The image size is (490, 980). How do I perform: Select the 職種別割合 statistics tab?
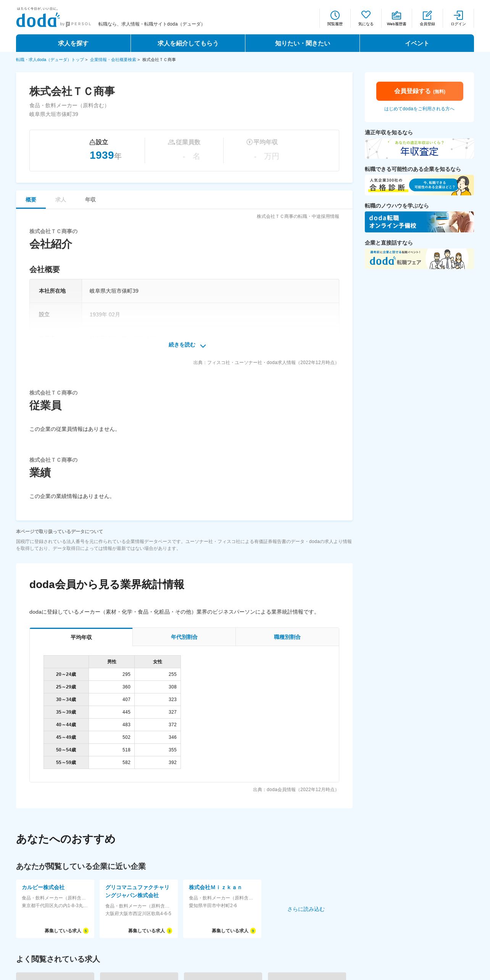(x=287, y=637)
